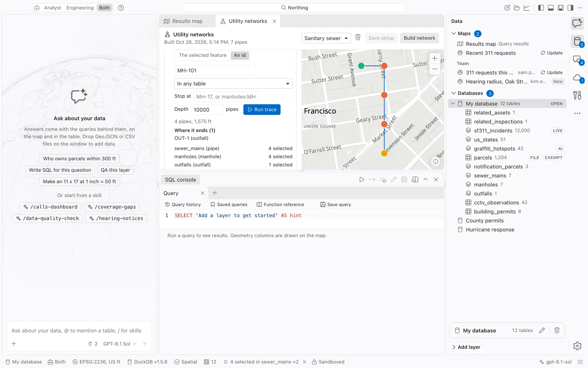This screenshot has width=588, height=368.
Task: Click the Run trace button
Action: pyautogui.click(x=262, y=110)
